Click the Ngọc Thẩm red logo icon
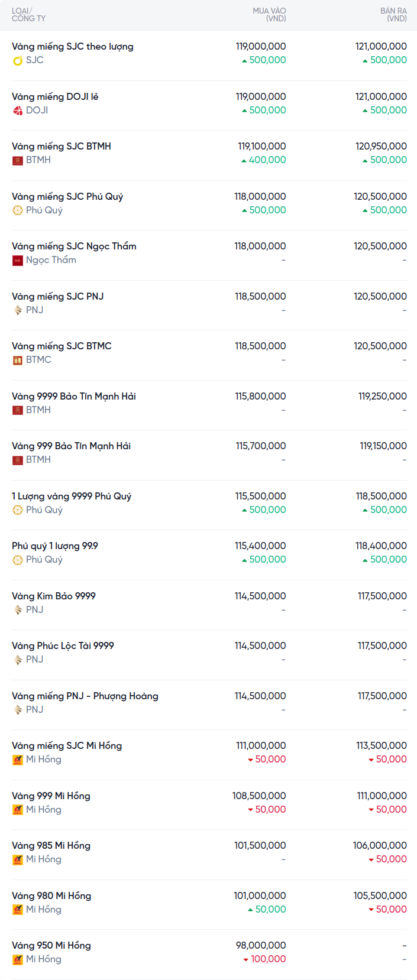 18,260
